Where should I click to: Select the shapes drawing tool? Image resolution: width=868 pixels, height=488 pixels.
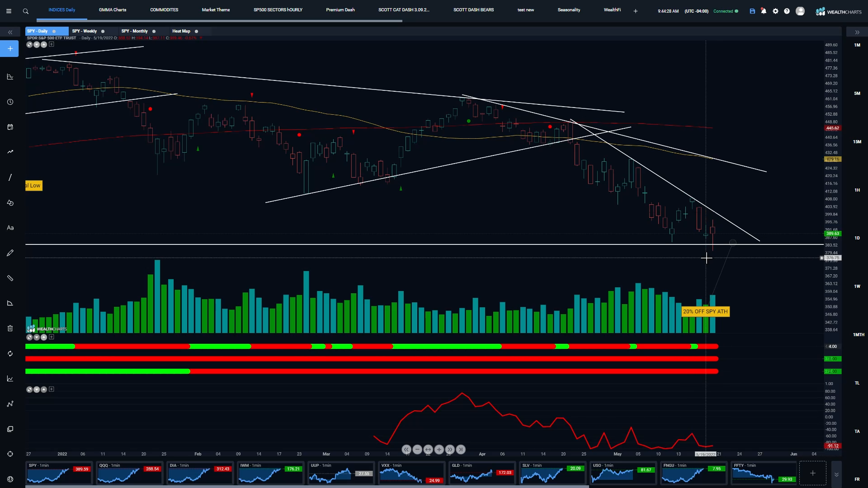10,203
